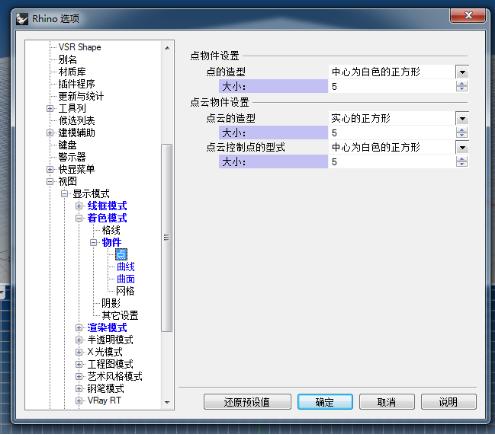Click the spinner for 点云的造型 size
Screen dimensions: 495x435
click(462, 133)
